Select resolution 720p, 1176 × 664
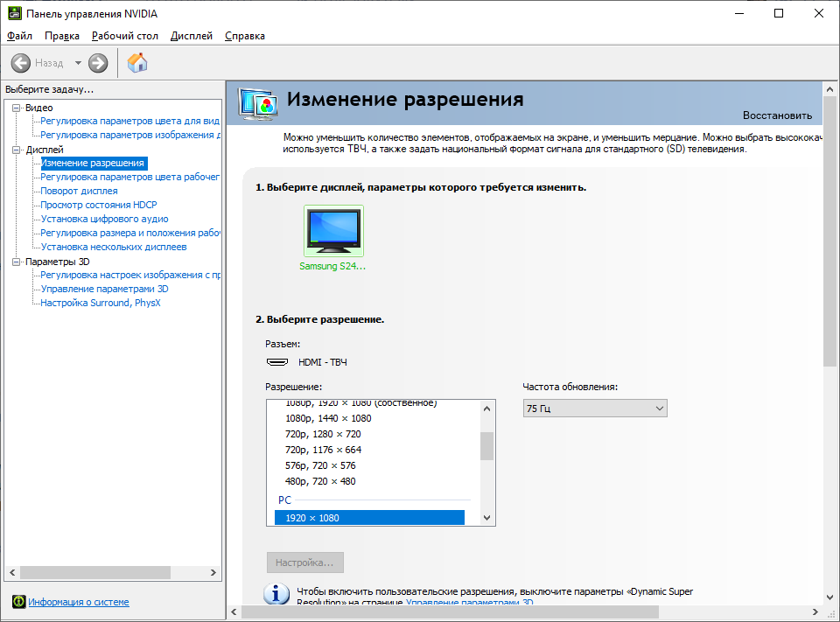840x622 pixels. click(x=323, y=450)
